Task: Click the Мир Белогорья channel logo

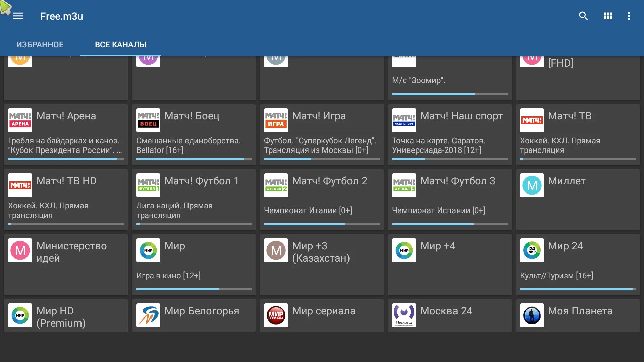Action: point(148,315)
